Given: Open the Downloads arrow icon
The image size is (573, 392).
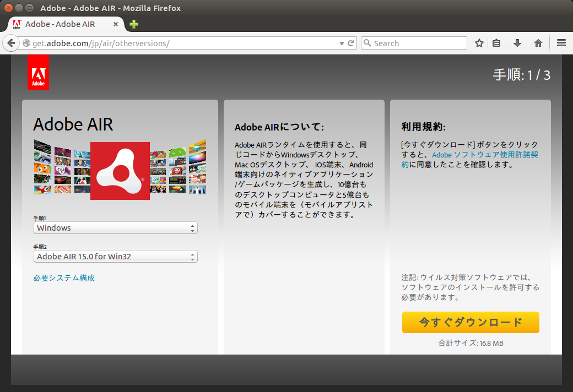Looking at the screenshot, I should [x=517, y=43].
